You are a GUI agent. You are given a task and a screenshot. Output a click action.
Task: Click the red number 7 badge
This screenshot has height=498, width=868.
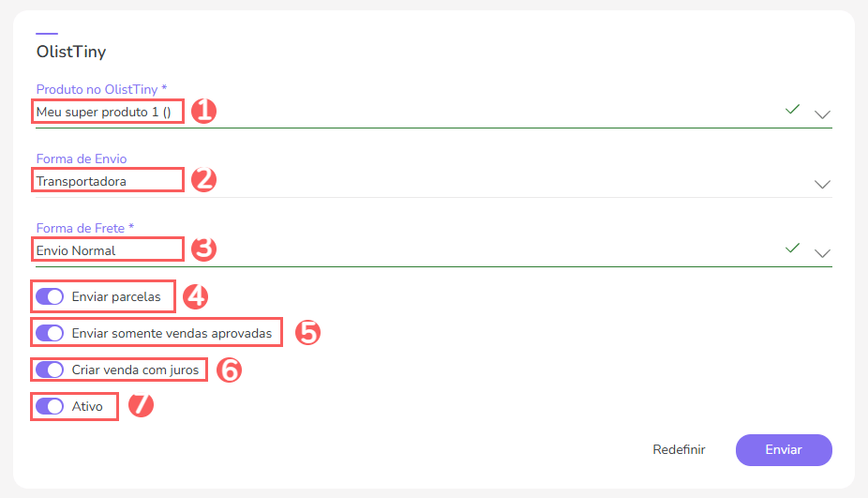[141, 406]
